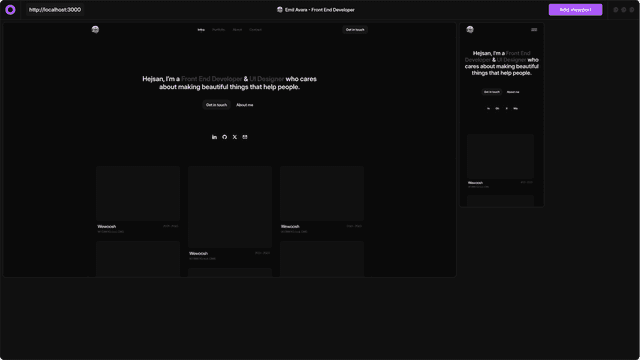Screen dimensions: 640x360
Task: Click the 'X' social link in narrow viewport
Action: tap(507, 109)
